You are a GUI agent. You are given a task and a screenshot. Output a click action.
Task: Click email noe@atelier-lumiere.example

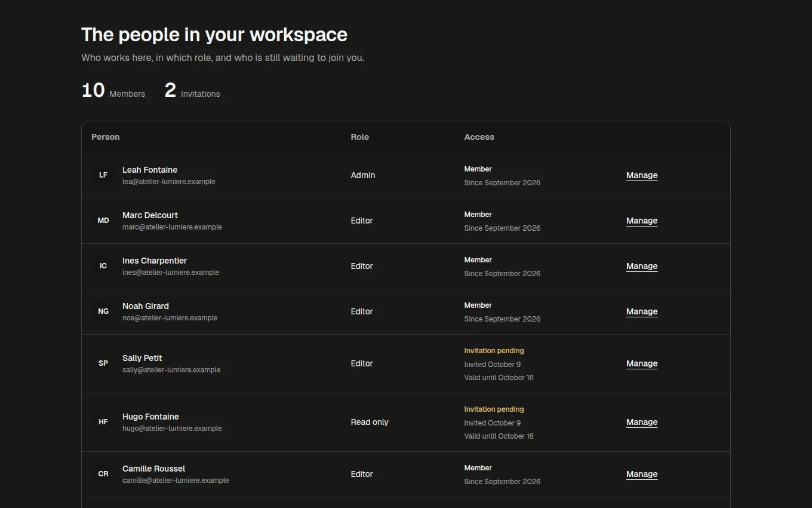(170, 318)
